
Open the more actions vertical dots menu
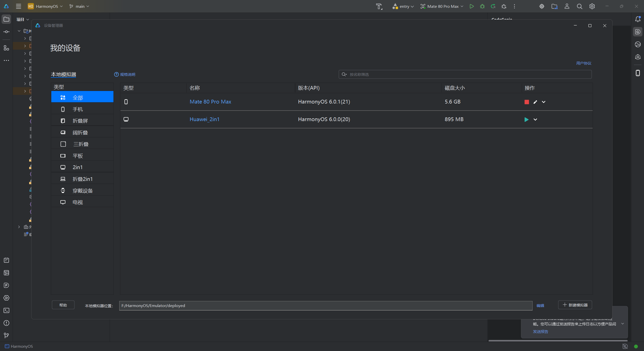click(x=514, y=6)
